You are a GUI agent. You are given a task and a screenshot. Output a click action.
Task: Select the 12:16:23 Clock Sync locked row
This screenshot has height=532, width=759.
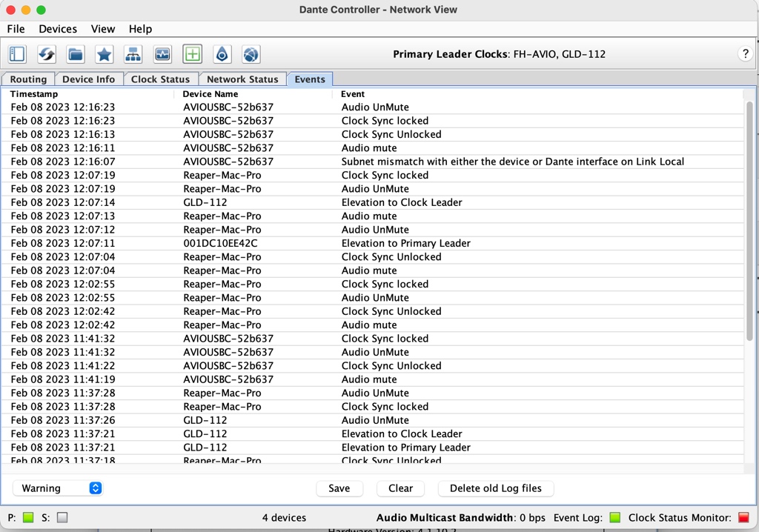click(372, 121)
